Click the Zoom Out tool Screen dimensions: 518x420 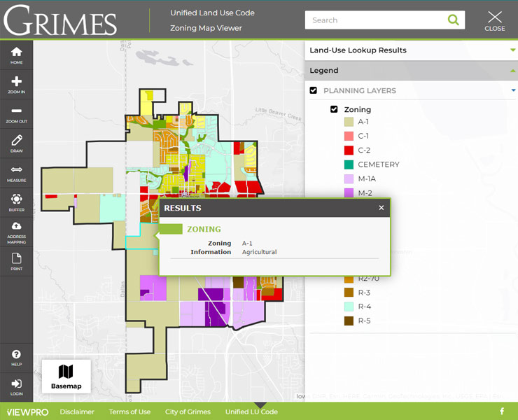tap(17, 114)
